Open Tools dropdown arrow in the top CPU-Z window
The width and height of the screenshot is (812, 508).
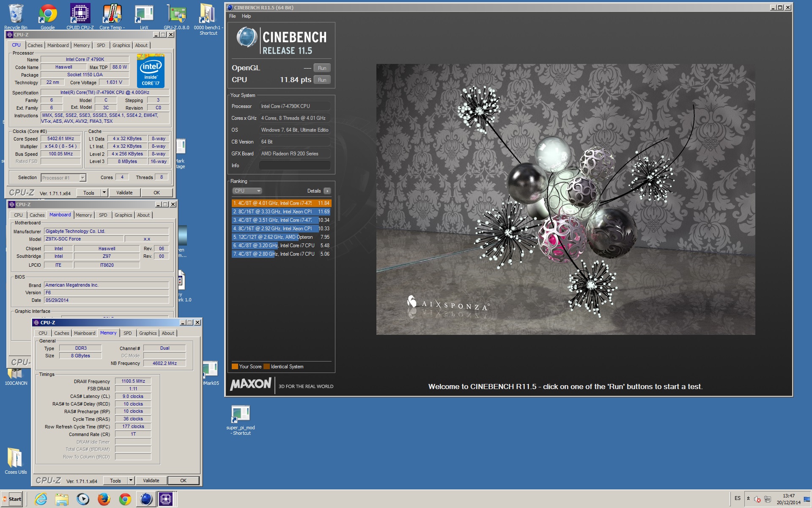(x=104, y=193)
